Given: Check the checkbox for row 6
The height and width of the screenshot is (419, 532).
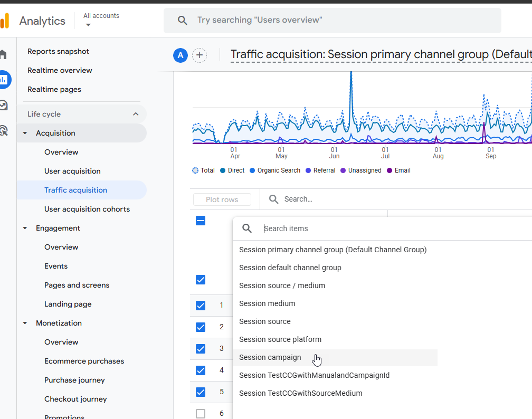Looking at the screenshot, I should pyautogui.click(x=201, y=414).
